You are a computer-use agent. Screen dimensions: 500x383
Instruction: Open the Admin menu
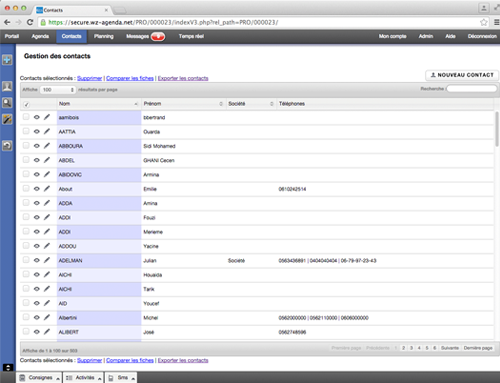click(x=426, y=36)
